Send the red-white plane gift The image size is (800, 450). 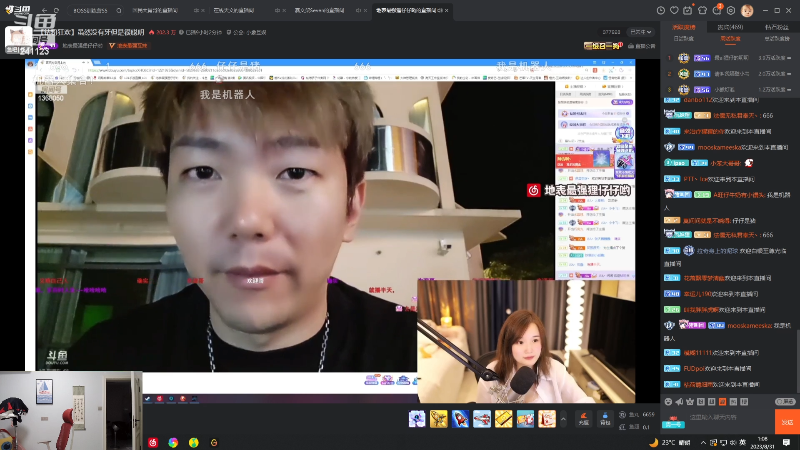[482, 419]
